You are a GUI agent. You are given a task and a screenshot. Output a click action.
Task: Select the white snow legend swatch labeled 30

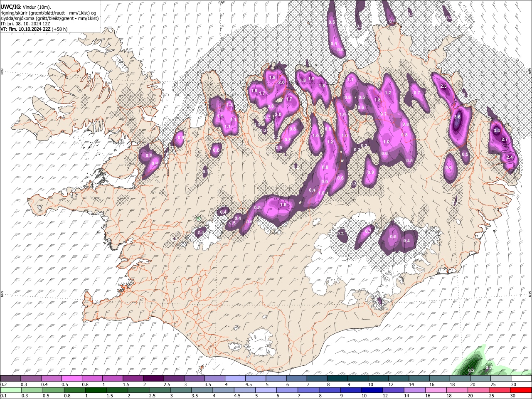tap(521, 379)
